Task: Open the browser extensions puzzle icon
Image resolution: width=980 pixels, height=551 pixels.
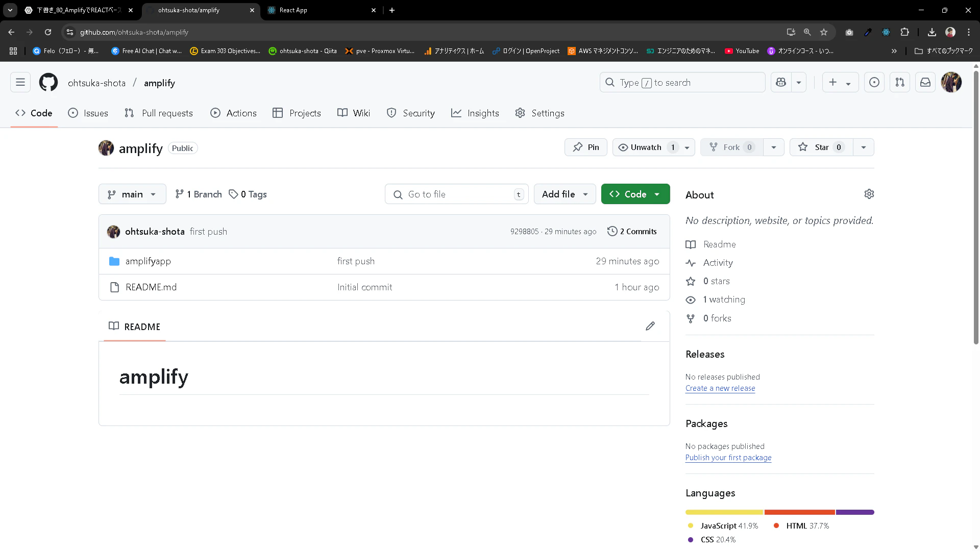Action: coord(904,32)
